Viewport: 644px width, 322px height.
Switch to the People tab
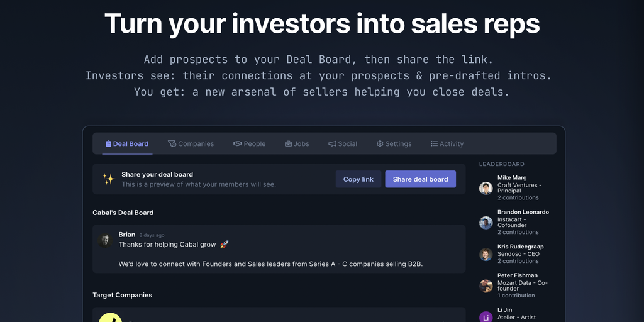[249, 144]
